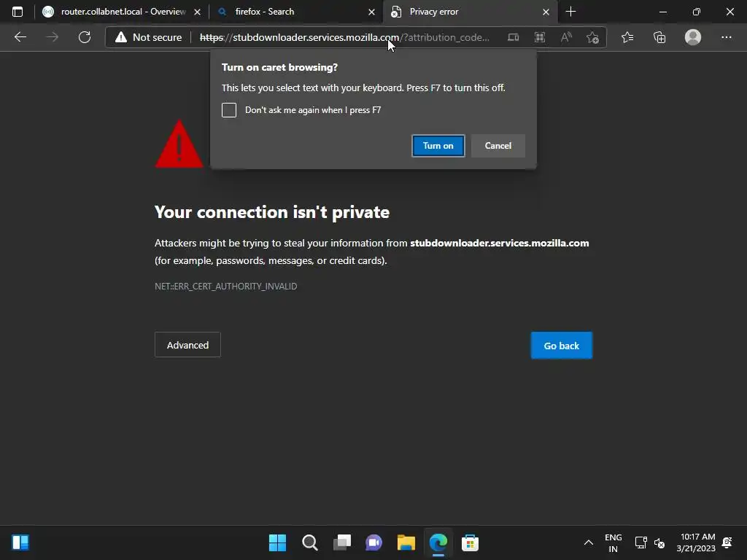Open the Windows Start menu
747x560 pixels.
[x=277, y=542]
